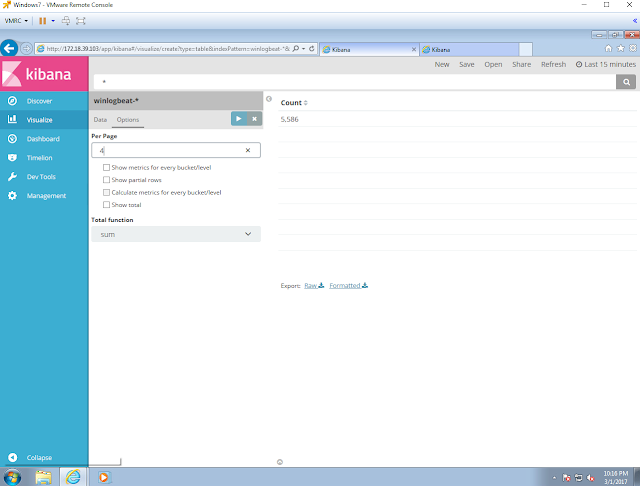640x486 pixels.
Task: Pause the virtual machine in VMRC
Action: [x=42, y=21]
